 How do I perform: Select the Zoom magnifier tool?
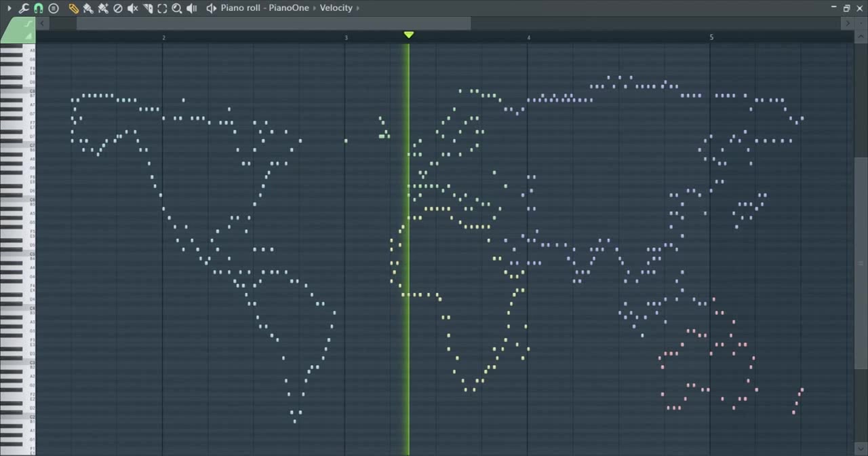(177, 8)
